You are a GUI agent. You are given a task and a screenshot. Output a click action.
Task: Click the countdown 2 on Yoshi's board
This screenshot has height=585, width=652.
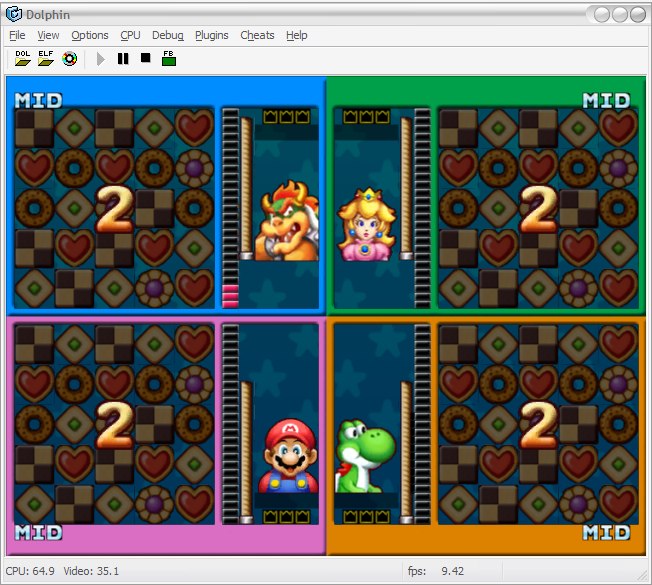(x=538, y=425)
